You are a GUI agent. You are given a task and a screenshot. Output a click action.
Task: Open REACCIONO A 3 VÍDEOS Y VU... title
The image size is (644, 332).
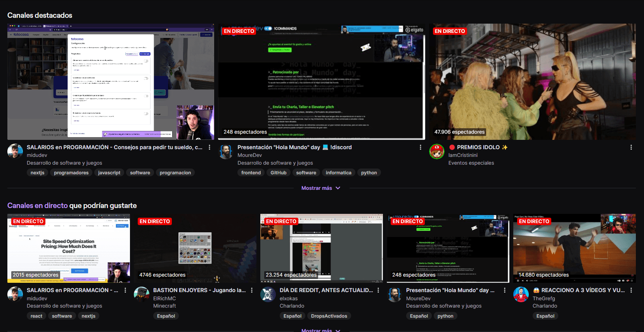[579, 290]
